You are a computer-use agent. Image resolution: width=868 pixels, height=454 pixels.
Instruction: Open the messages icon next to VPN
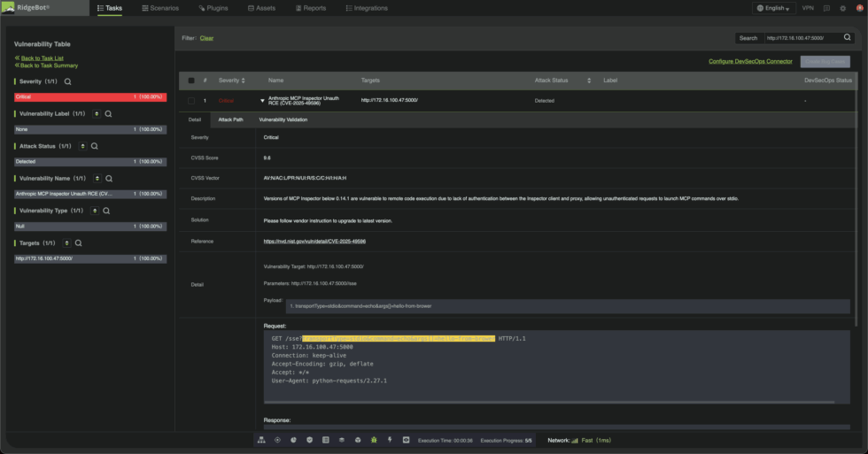coord(825,8)
